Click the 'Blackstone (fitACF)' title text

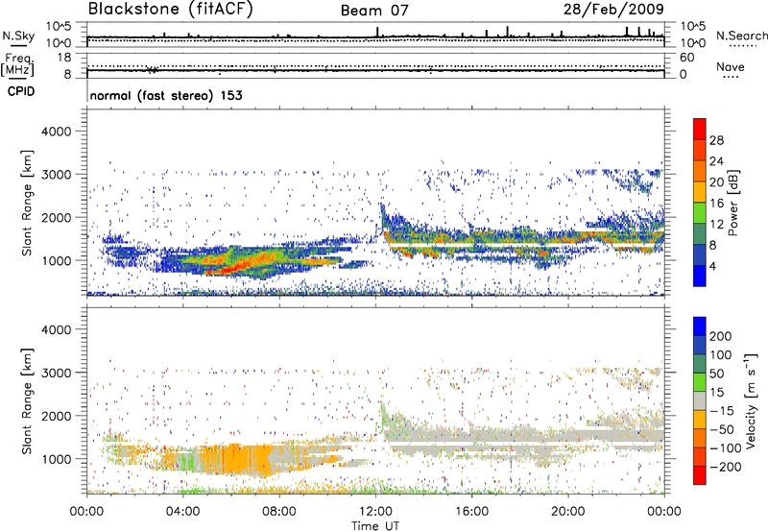[x=170, y=10]
